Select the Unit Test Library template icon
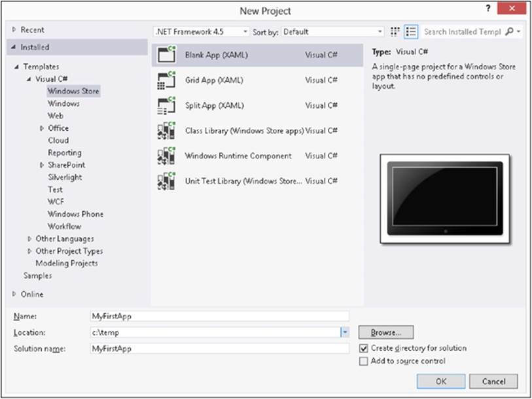532x399 pixels. (x=167, y=181)
